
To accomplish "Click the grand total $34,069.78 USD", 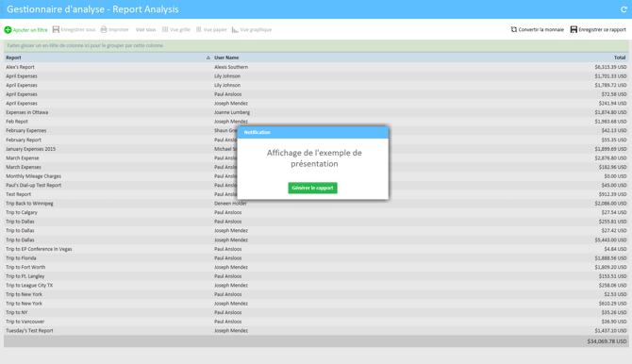I will (607, 341).
